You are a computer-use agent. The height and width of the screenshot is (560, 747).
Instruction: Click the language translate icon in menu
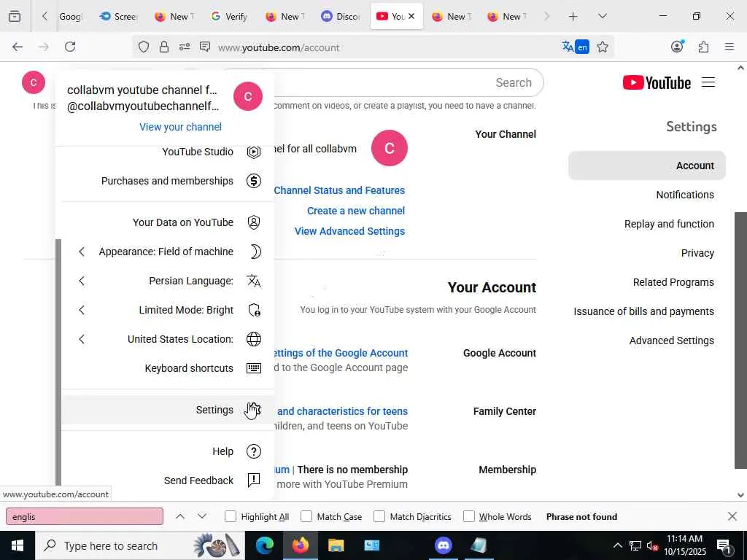pos(253,281)
